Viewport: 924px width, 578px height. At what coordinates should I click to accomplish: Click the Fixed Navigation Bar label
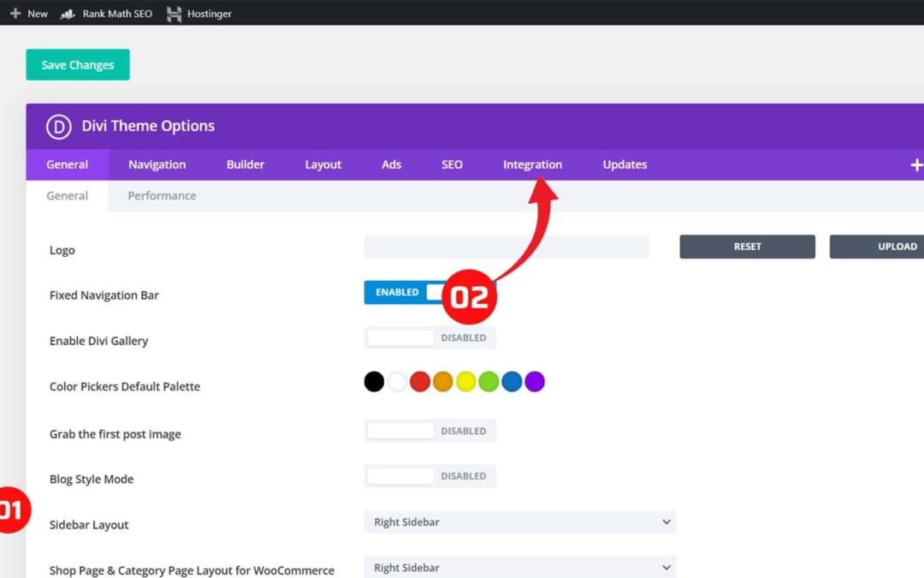tap(104, 295)
